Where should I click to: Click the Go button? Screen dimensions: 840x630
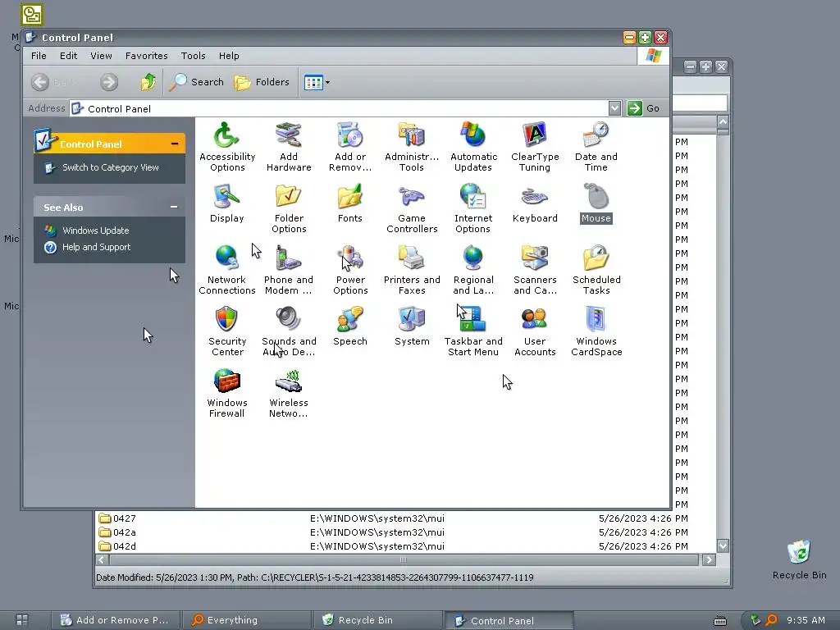(x=644, y=108)
